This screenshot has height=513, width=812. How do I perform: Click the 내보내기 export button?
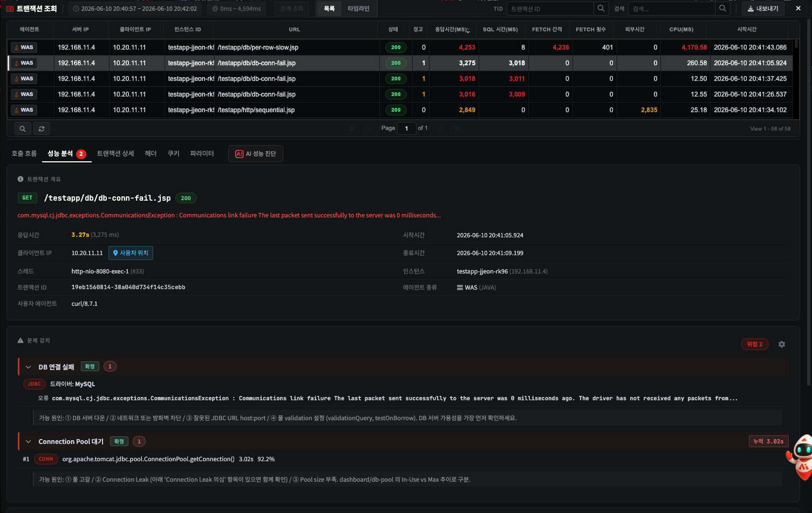point(763,9)
